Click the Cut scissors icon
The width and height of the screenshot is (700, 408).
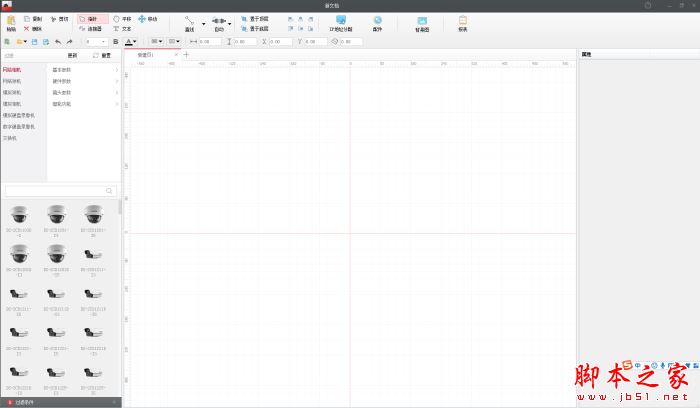[x=53, y=19]
